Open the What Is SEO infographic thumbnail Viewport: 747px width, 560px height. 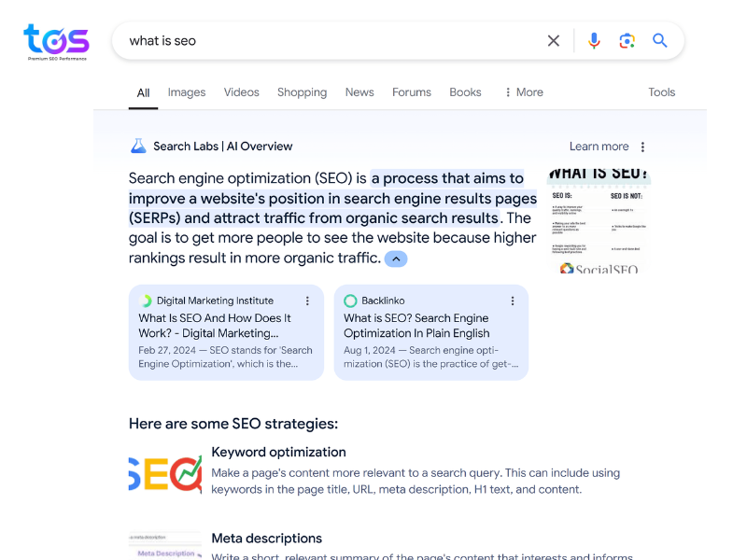click(599, 221)
